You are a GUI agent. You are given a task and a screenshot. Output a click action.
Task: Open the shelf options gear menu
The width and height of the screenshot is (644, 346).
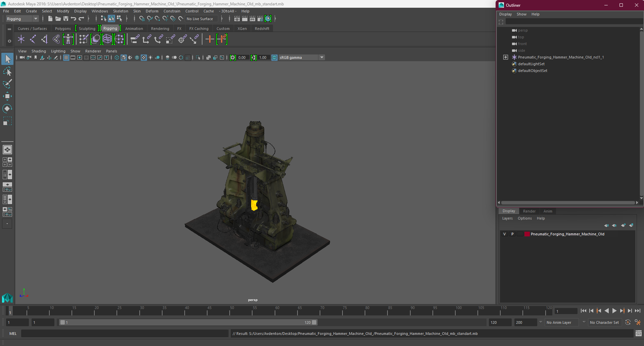click(x=9, y=41)
